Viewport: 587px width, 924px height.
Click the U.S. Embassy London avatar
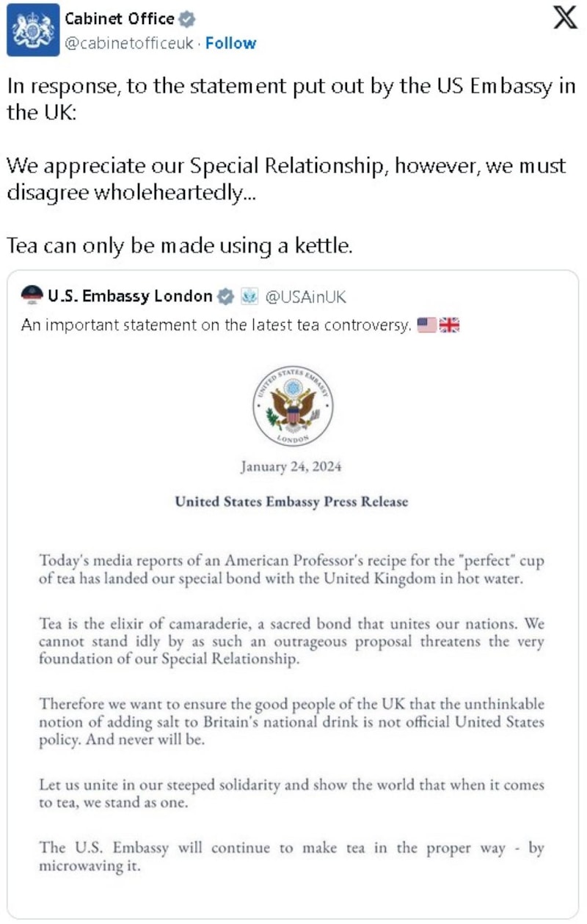point(32,296)
